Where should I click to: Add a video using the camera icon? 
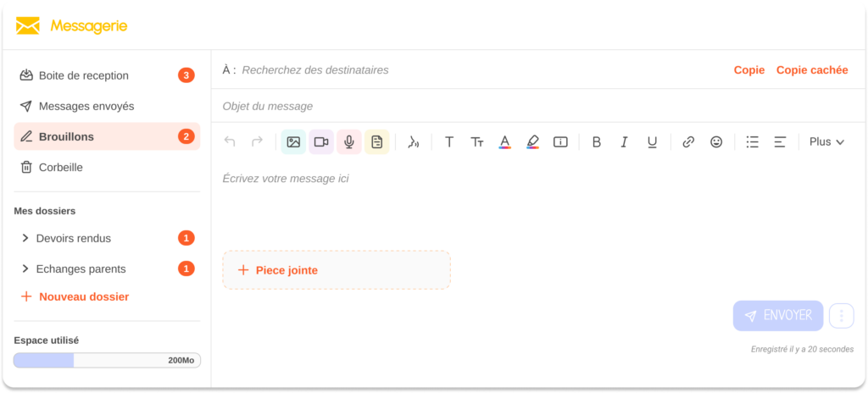[x=321, y=142]
